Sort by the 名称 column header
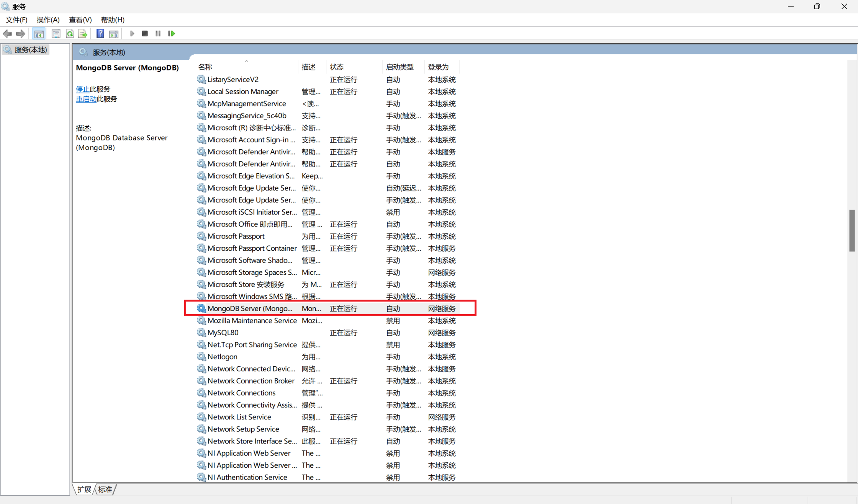 coord(205,67)
